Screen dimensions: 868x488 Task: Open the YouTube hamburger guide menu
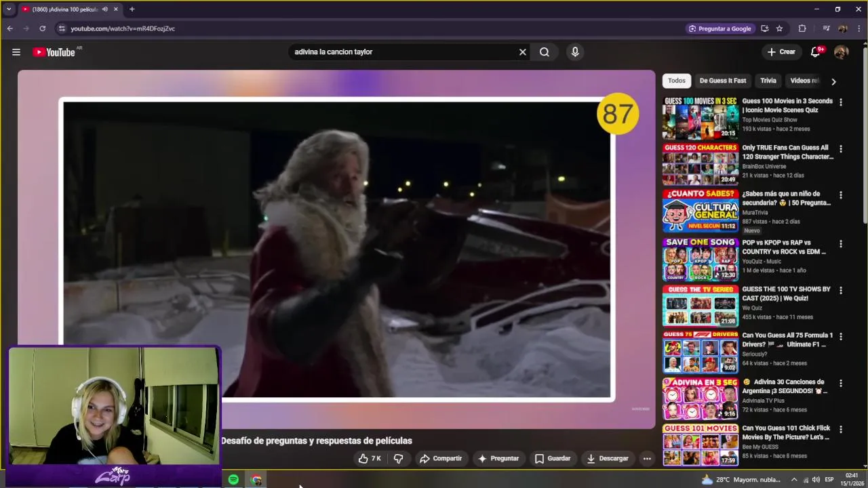[x=16, y=52]
